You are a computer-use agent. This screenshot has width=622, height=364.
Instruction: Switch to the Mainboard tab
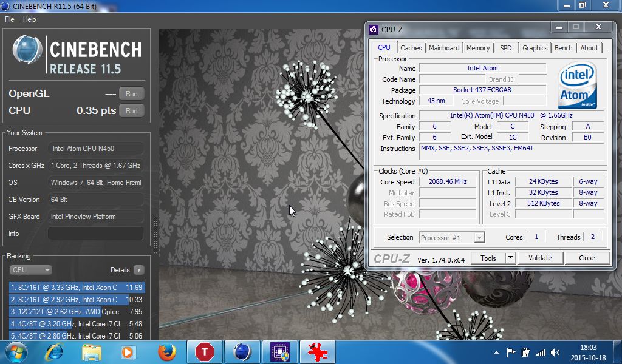coord(444,48)
